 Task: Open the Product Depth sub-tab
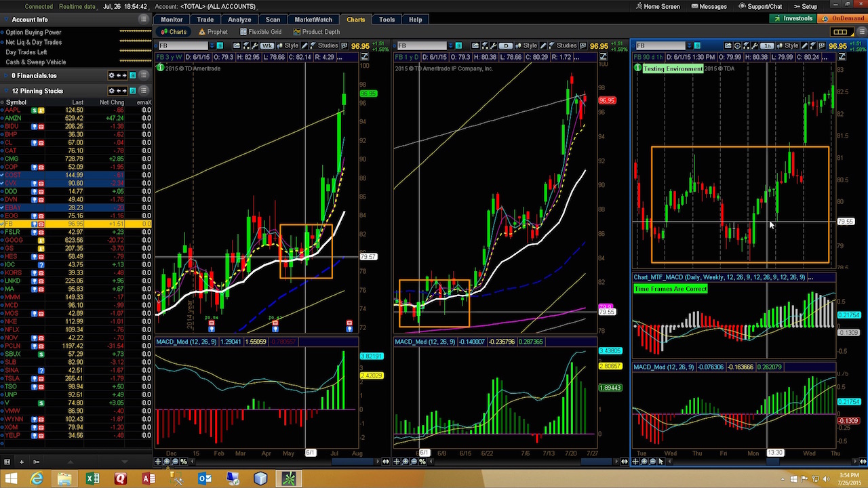316,32
